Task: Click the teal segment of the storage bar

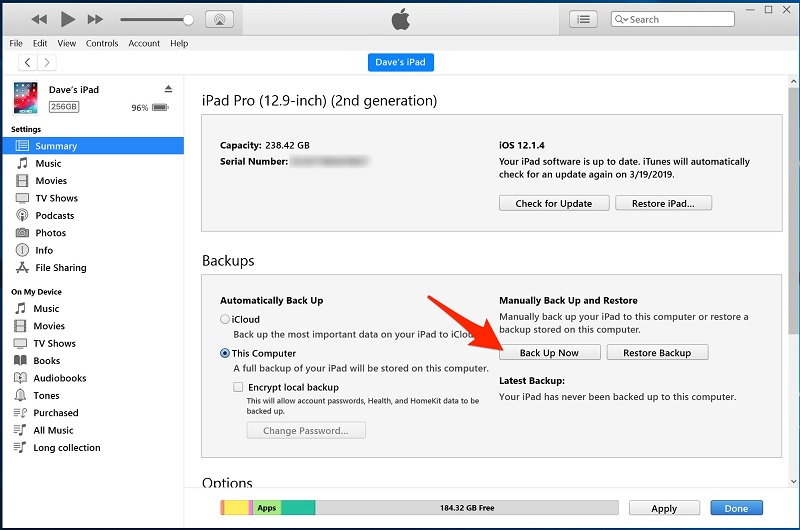Action: (x=298, y=508)
